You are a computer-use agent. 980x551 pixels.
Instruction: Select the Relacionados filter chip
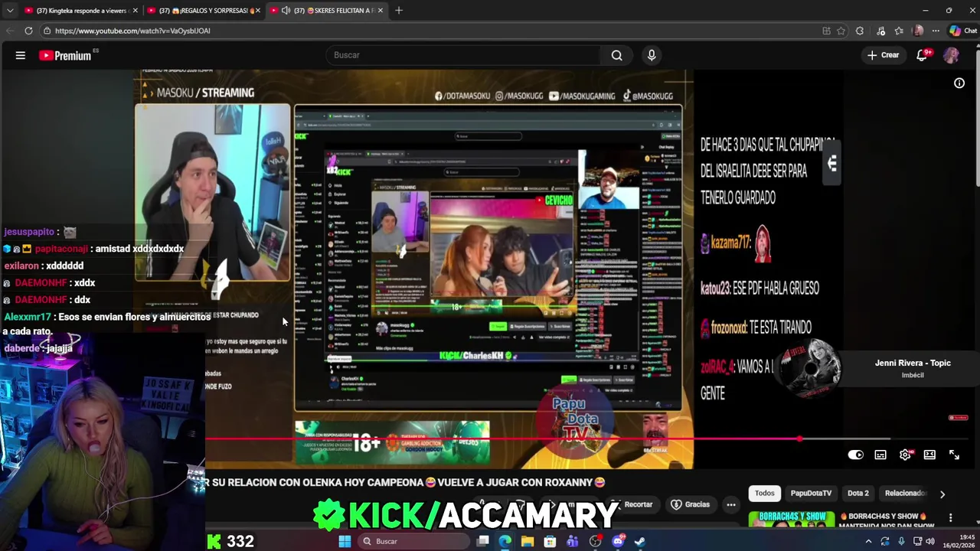[906, 494]
